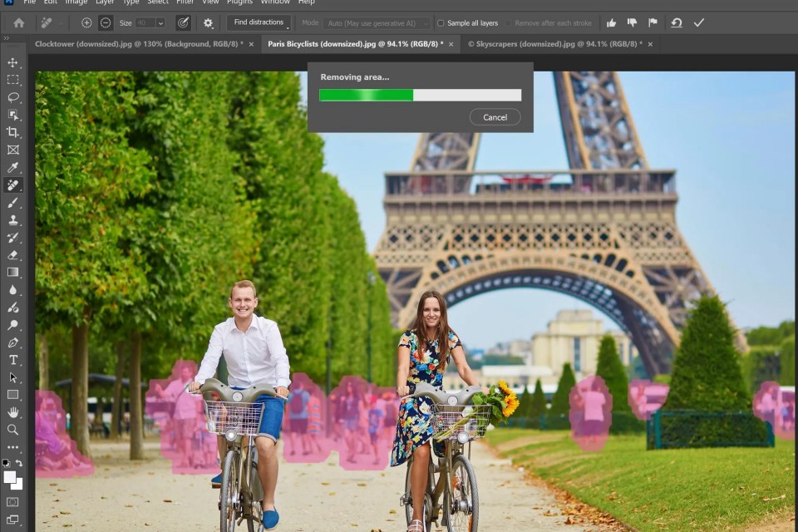Open the gear settings in options bar
The width and height of the screenshot is (798, 532).
[x=208, y=23]
